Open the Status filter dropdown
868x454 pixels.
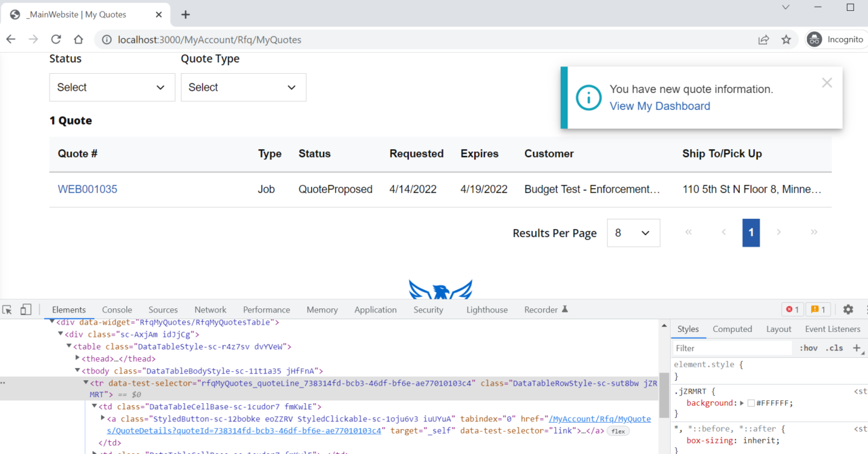click(x=112, y=87)
